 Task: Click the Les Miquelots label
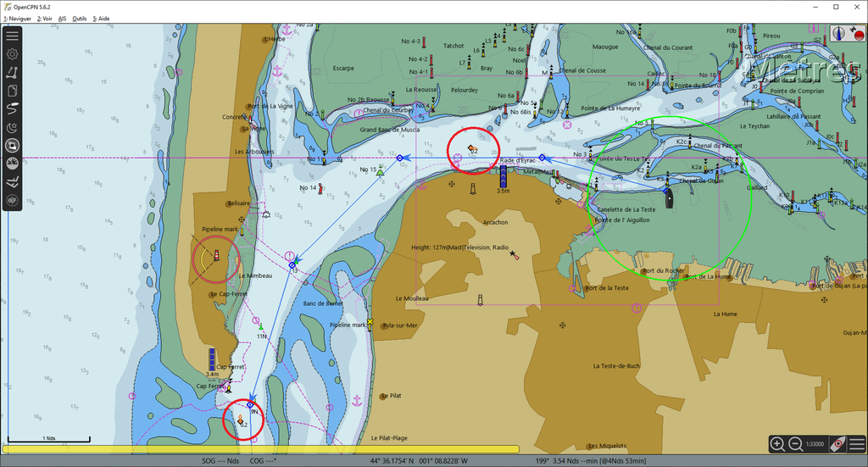607,446
